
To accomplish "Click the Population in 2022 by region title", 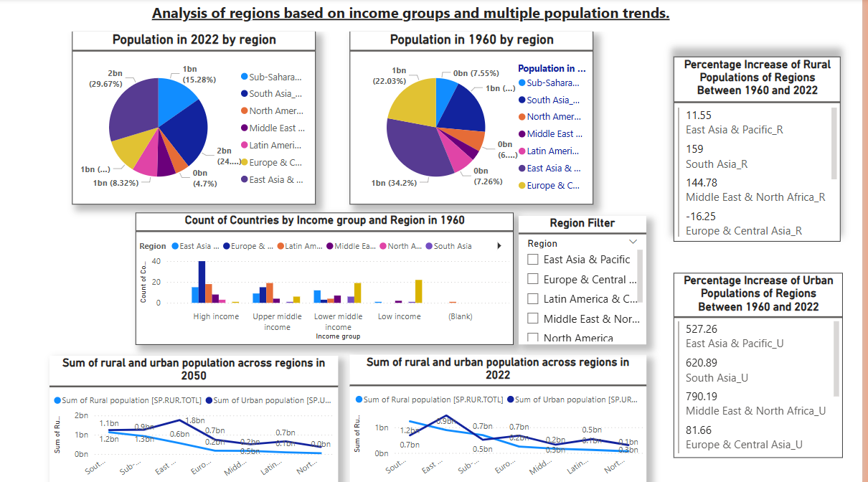I will [x=194, y=40].
